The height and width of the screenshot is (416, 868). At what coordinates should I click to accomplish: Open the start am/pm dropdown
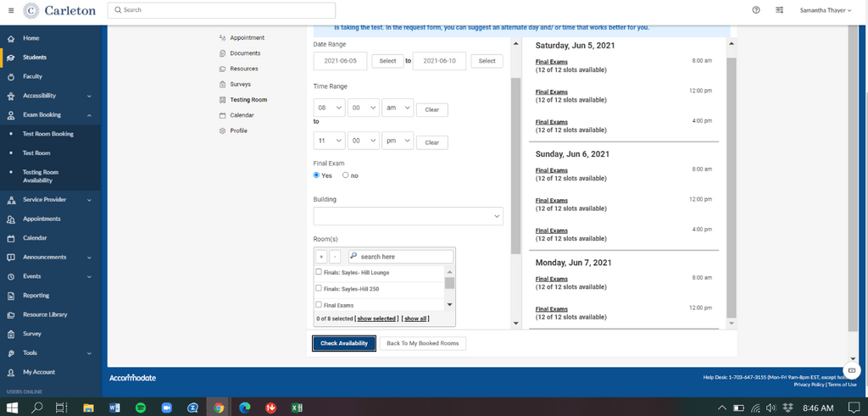[x=398, y=108]
